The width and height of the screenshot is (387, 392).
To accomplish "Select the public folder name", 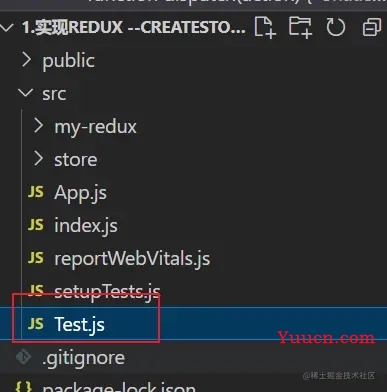I will [68, 61].
